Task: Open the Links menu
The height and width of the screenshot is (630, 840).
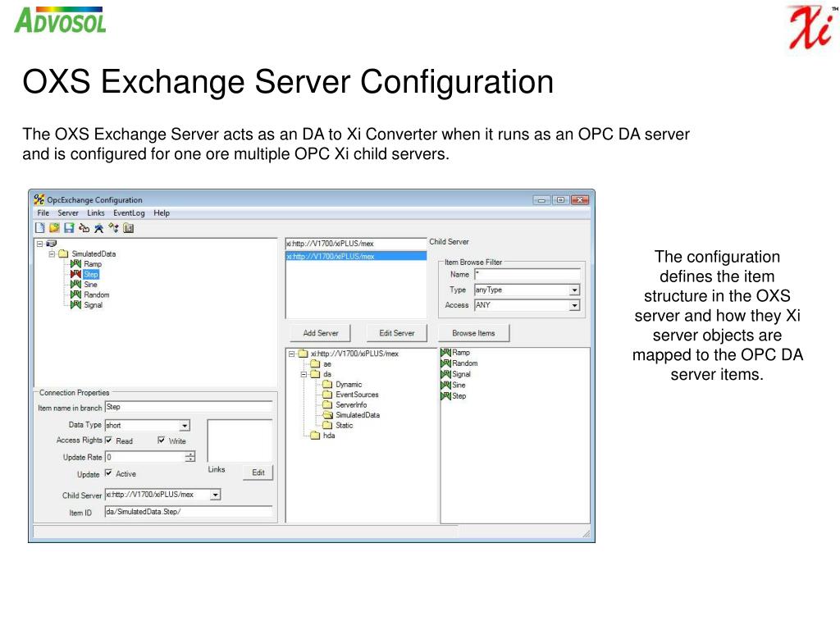Action: (96, 212)
